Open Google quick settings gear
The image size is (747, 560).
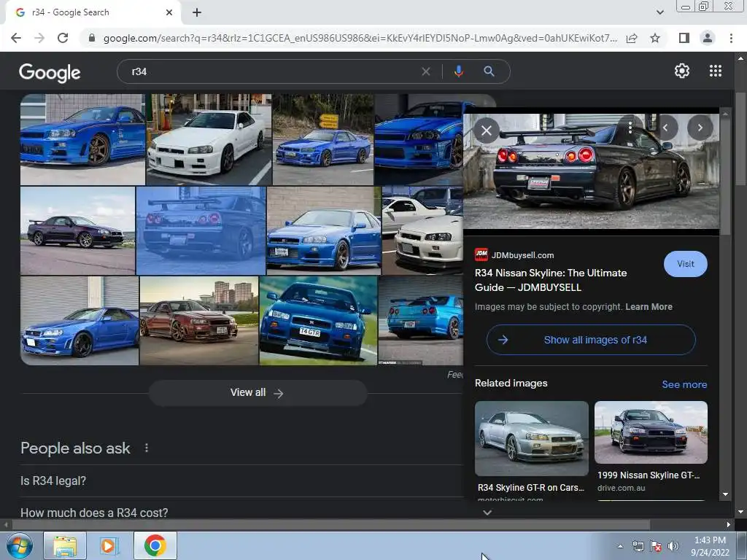[682, 71]
